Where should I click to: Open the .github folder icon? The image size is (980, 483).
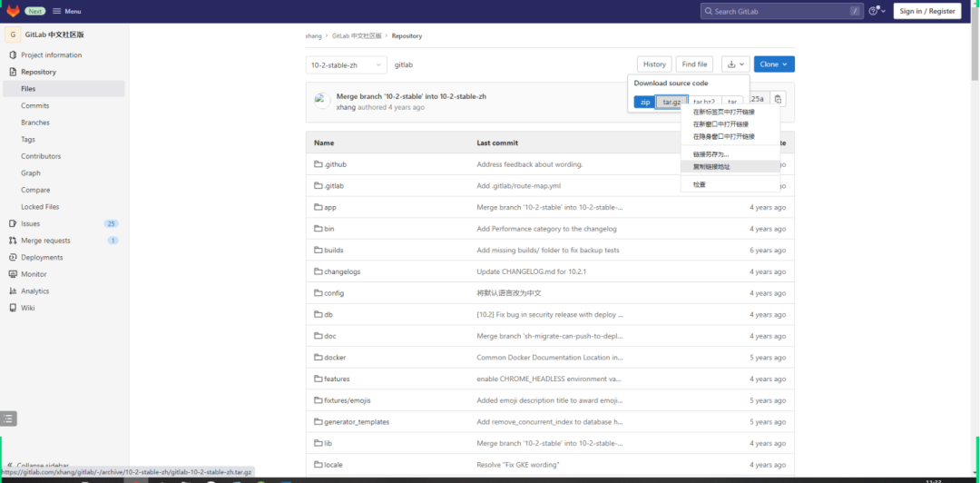[x=318, y=164]
